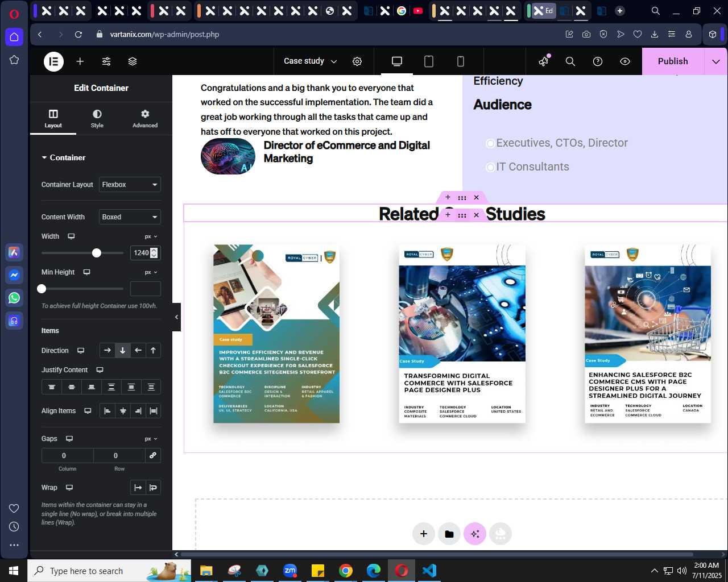Select Justify Content end option
Image resolution: width=728 pixels, height=582 pixels.
(92, 387)
